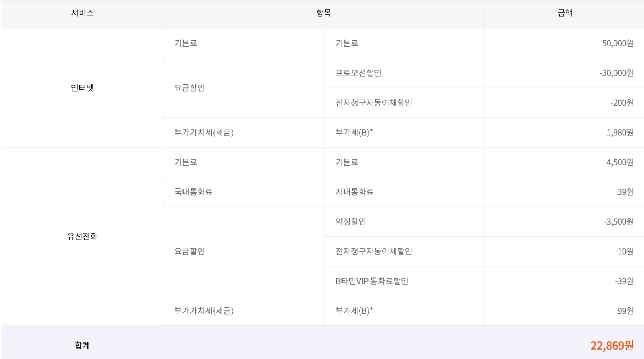Click the 합계 total label
The height and width of the screenshot is (359, 644).
[x=82, y=346]
